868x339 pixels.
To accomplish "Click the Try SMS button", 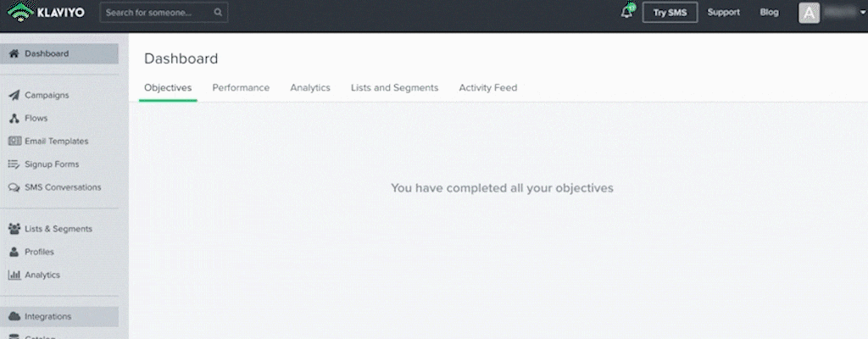I will click(x=670, y=12).
